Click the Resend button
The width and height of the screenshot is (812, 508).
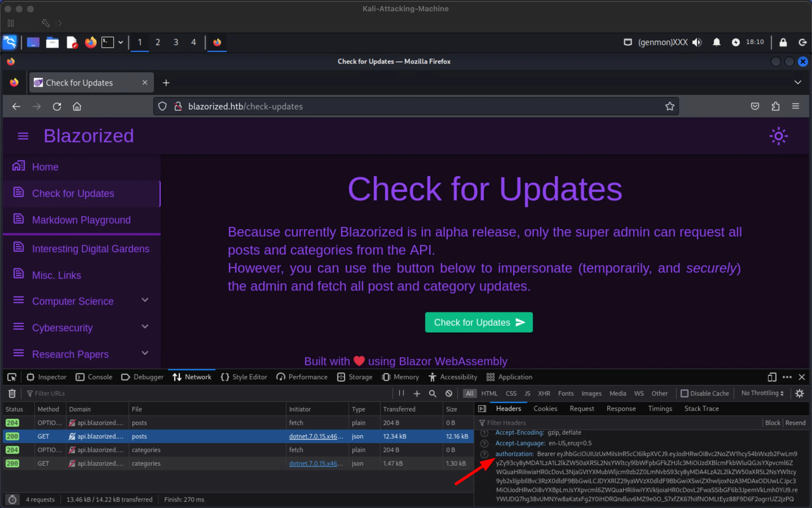coord(795,423)
